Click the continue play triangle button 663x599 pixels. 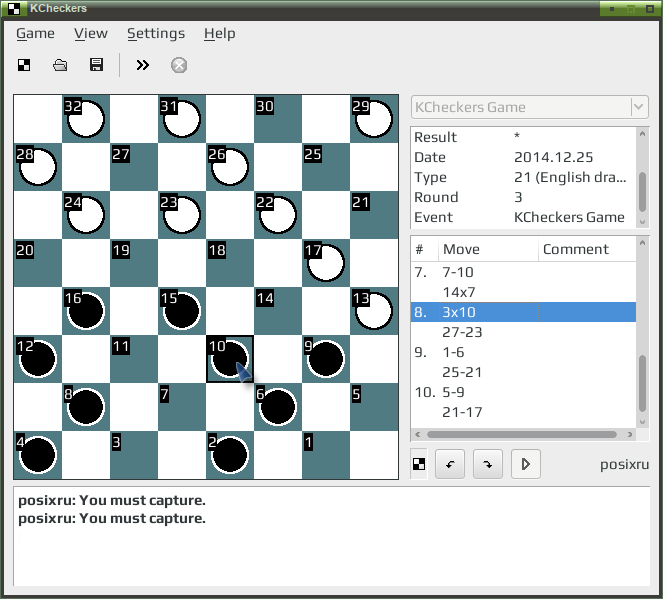coord(526,464)
